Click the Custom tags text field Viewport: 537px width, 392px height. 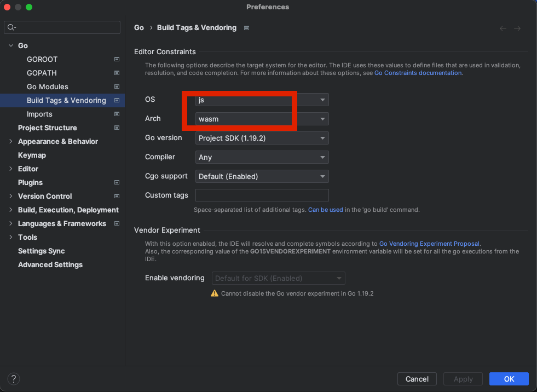(262, 195)
